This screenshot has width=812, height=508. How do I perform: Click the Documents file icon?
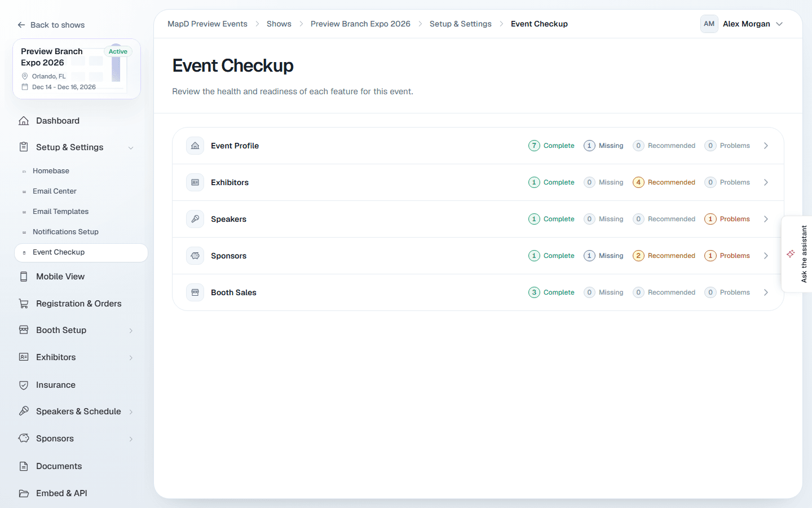tap(24, 466)
